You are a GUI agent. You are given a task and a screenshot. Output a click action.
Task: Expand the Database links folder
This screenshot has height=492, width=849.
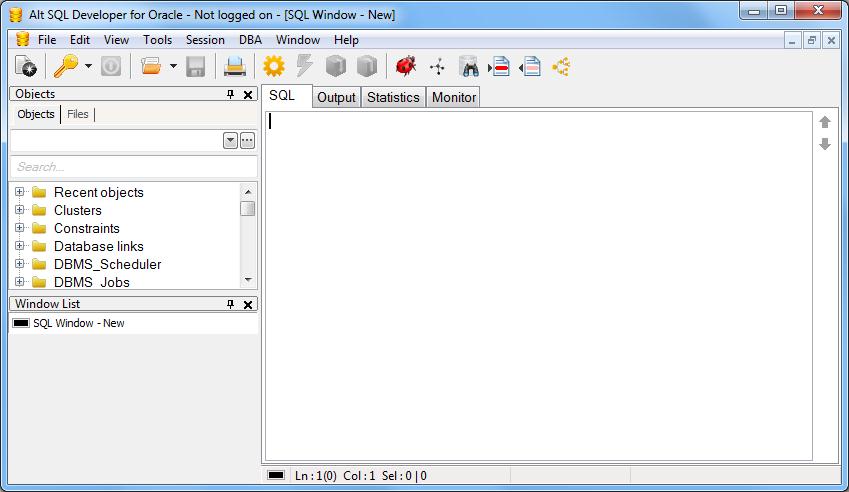point(19,246)
